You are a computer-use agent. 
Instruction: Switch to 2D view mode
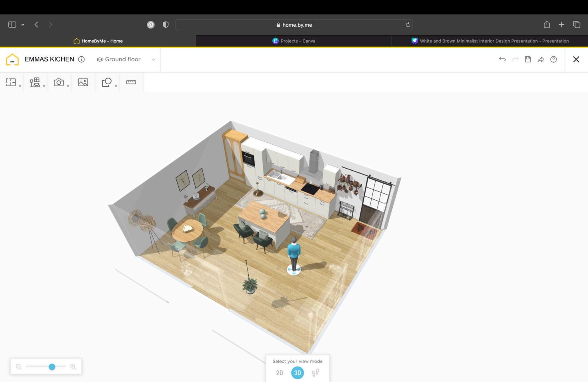click(280, 373)
